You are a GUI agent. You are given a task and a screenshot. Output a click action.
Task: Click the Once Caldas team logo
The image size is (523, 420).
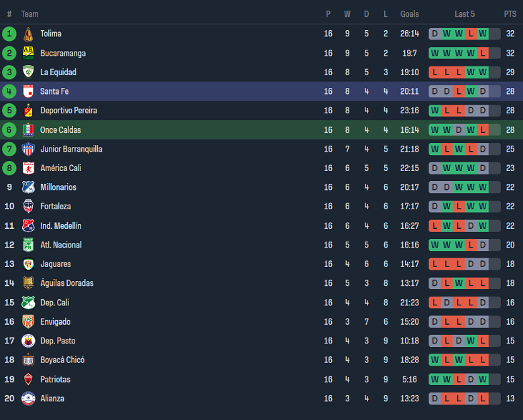(x=28, y=130)
